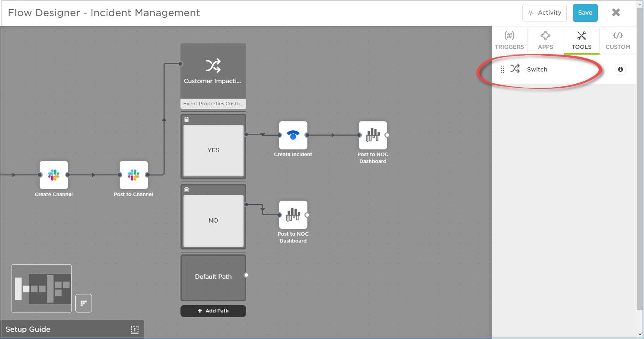The image size is (644, 339).
Task: Click the Customer Impacting switch input connector
Action: pos(181,64)
